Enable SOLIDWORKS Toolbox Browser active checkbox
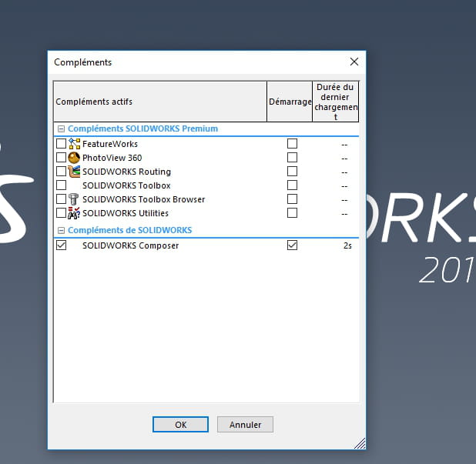 [x=62, y=199]
